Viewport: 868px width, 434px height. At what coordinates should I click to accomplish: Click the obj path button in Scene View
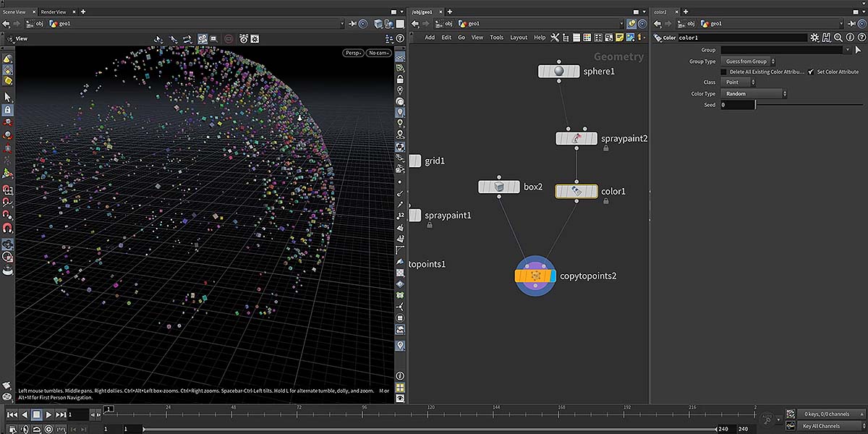(35, 23)
